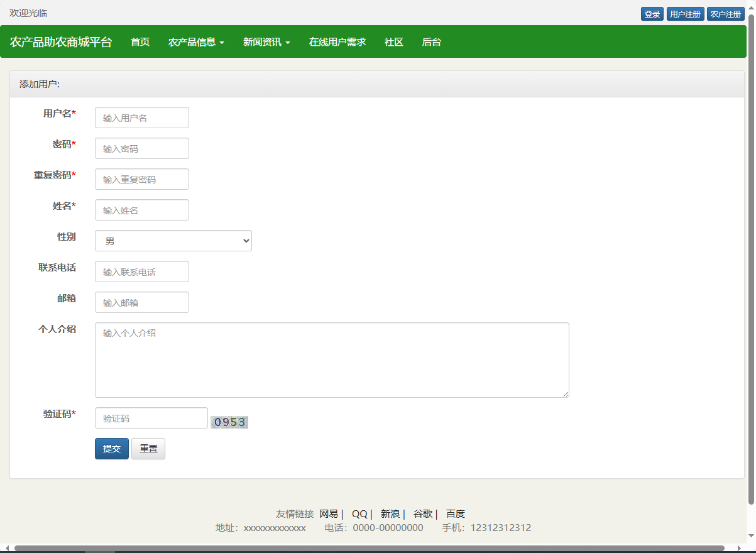Screen dimensions: 756x553
Task: Click the 农户注册 button
Action: click(x=726, y=13)
